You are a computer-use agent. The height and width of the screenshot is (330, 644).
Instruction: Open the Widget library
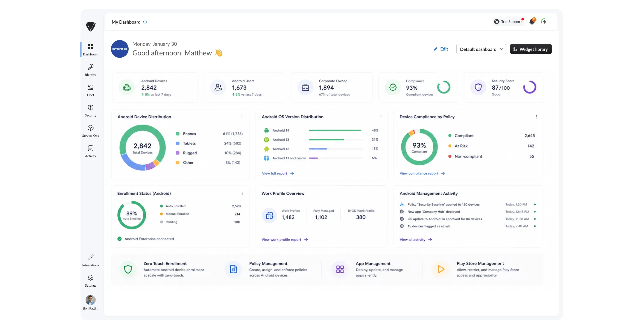[x=530, y=49]
